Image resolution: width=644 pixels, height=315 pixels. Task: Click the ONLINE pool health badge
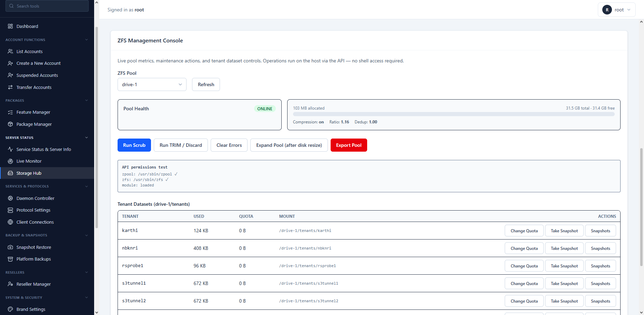coord(265,109)
